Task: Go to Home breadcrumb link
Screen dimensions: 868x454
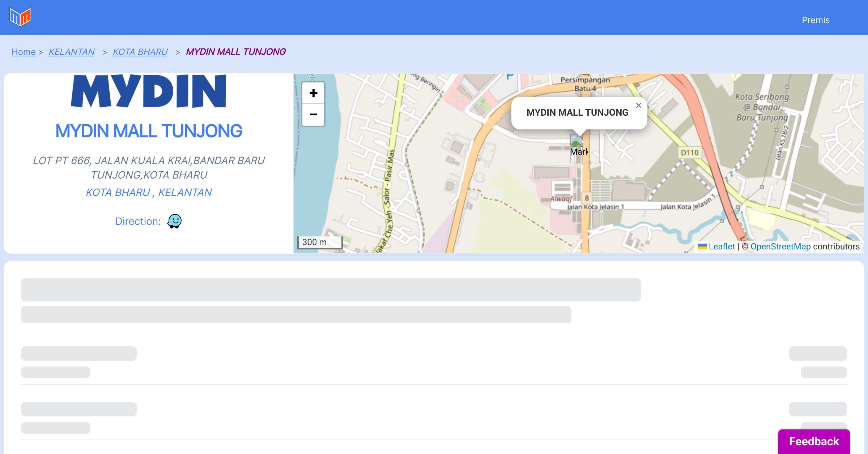Action: pyautogui.click(x=24, y=52)
